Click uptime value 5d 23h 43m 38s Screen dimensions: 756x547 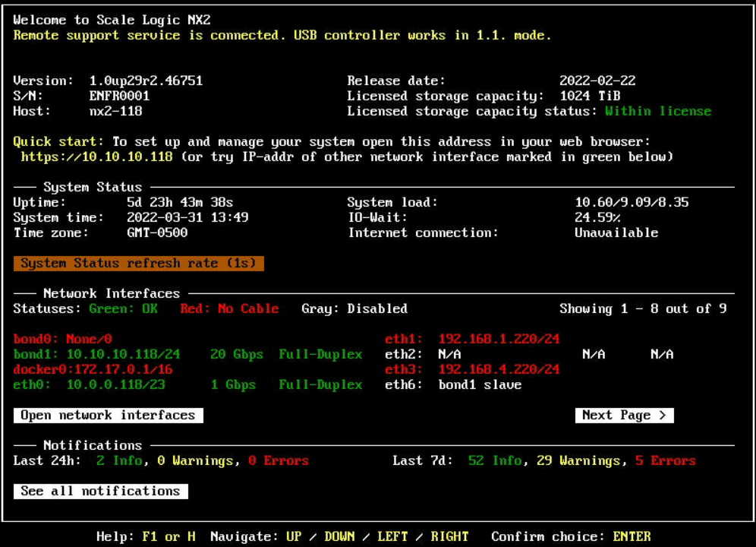point(180,202)
